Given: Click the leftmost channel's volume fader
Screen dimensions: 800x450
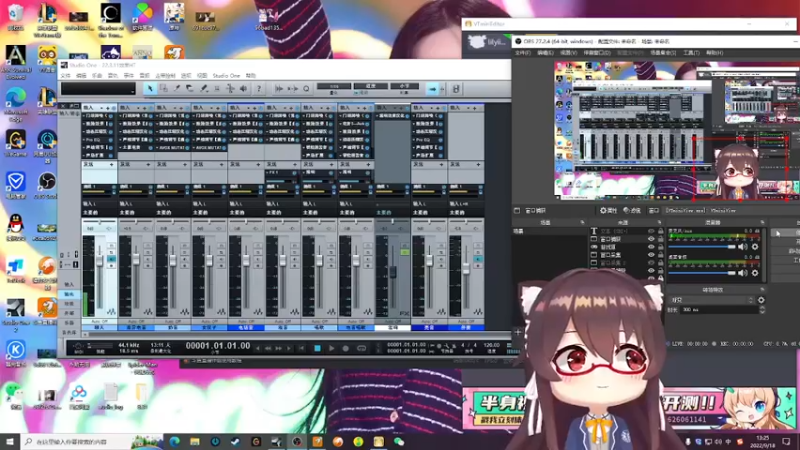Looking at the screenshot, I should tap(99, 261).
